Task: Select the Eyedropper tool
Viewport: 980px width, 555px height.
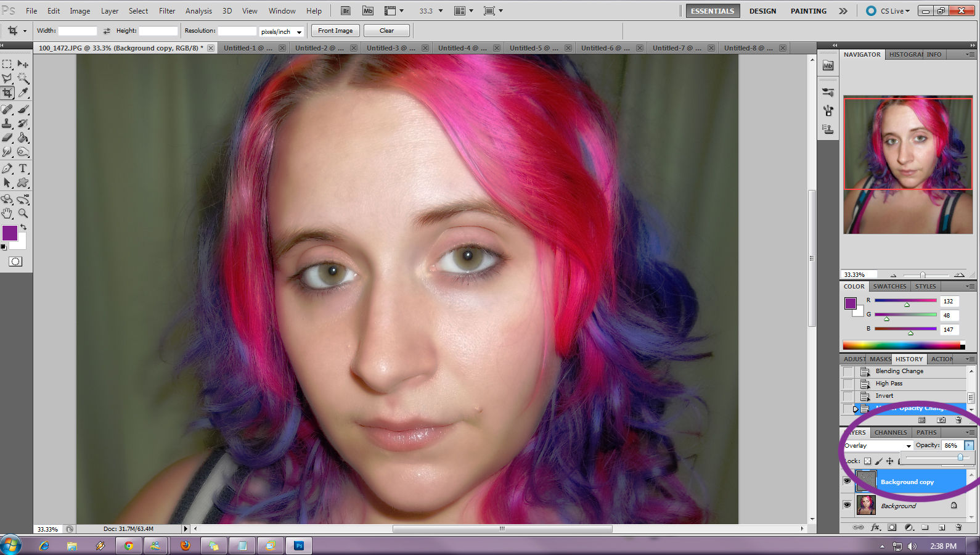Action: pyautogui.click(x=23, y=93)
